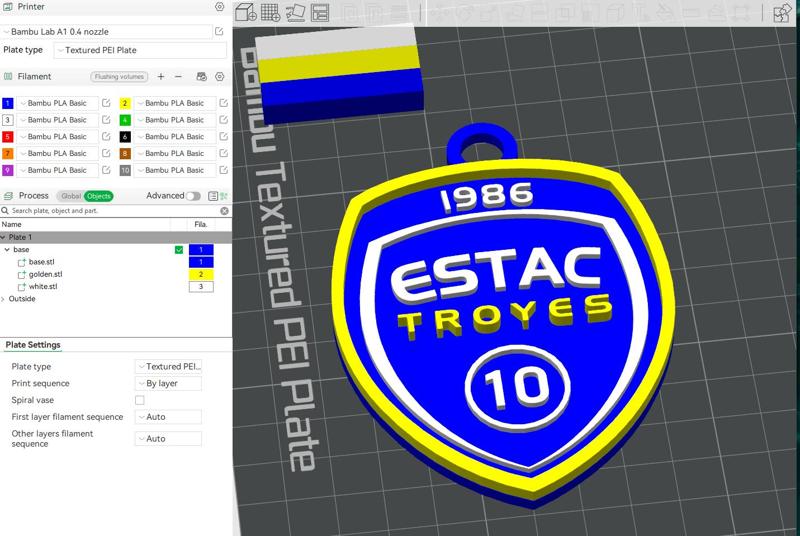Click the Arrange all objects icon
Viewport: 800px width, 536px height.
pyautogui.click(x=320, y=13)
